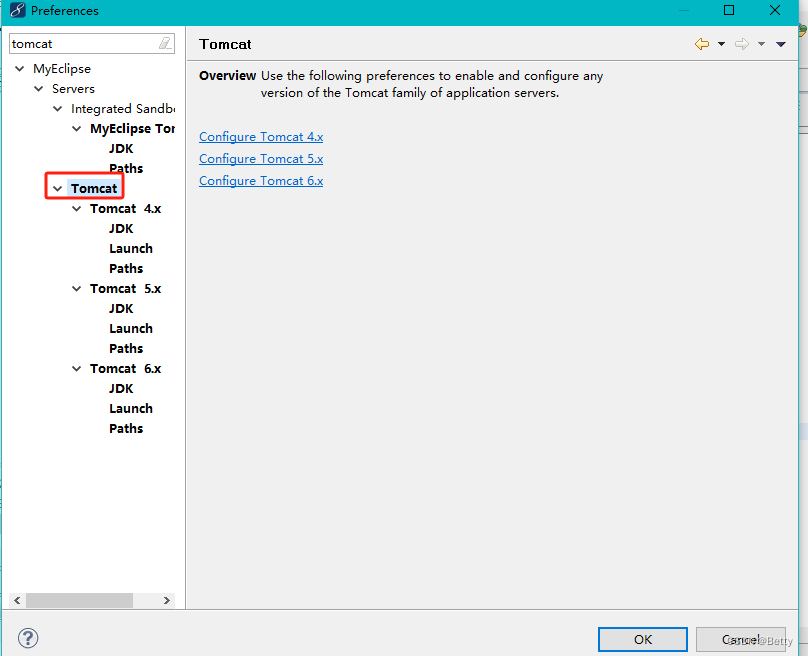Select JDK under Tomcat 6.x
808x656 pixels.
(x=121, y=389)
